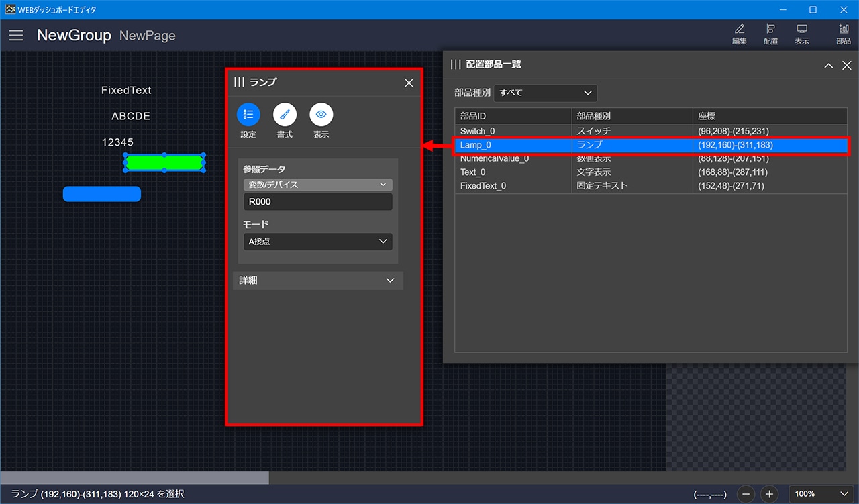Click the zoom in plus button
Viewport: 859px width, 504px height.
[x=770, y=494]
